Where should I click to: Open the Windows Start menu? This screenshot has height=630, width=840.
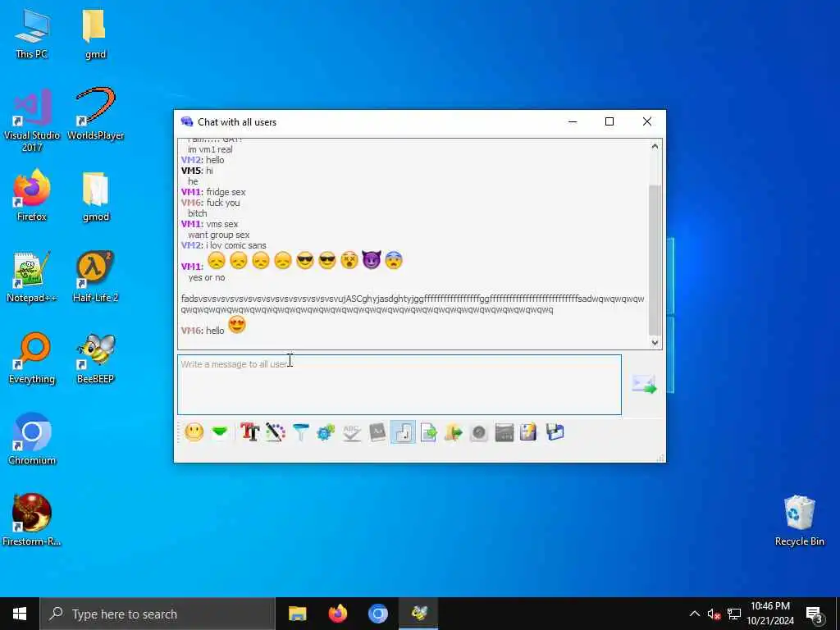[20, 614]
